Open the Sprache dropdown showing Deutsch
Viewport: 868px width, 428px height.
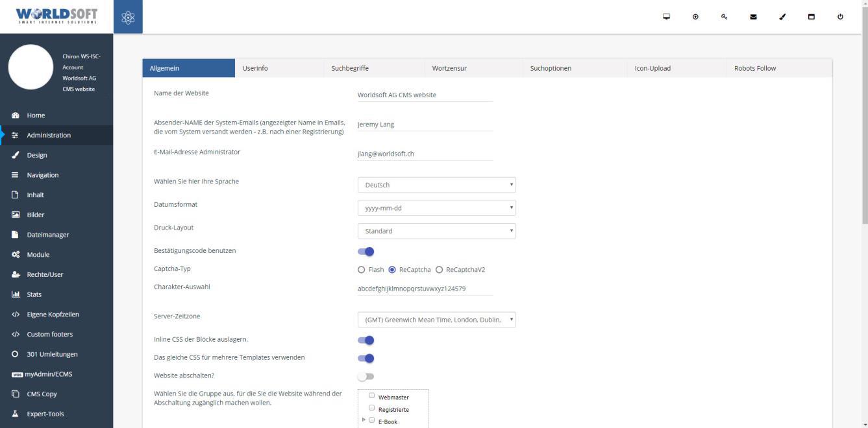click(436, 185)
